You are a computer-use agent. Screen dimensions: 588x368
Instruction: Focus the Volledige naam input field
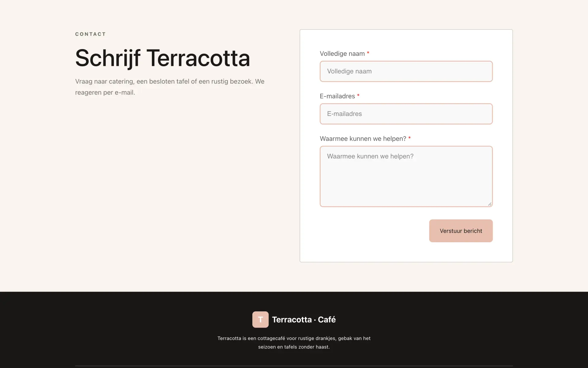pos(406,71)
